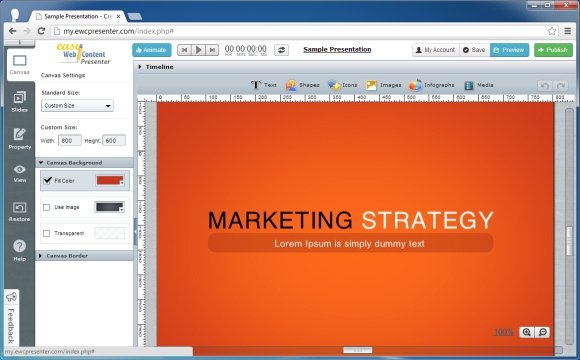
Task: Open the Canvas sidebar panel
Action: click(20, 64)
